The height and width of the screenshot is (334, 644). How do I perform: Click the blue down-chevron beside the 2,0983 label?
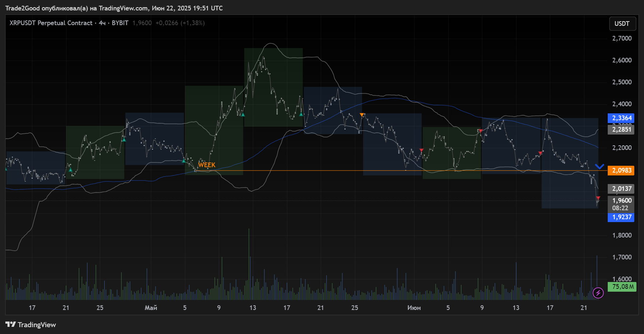[599, 166]
